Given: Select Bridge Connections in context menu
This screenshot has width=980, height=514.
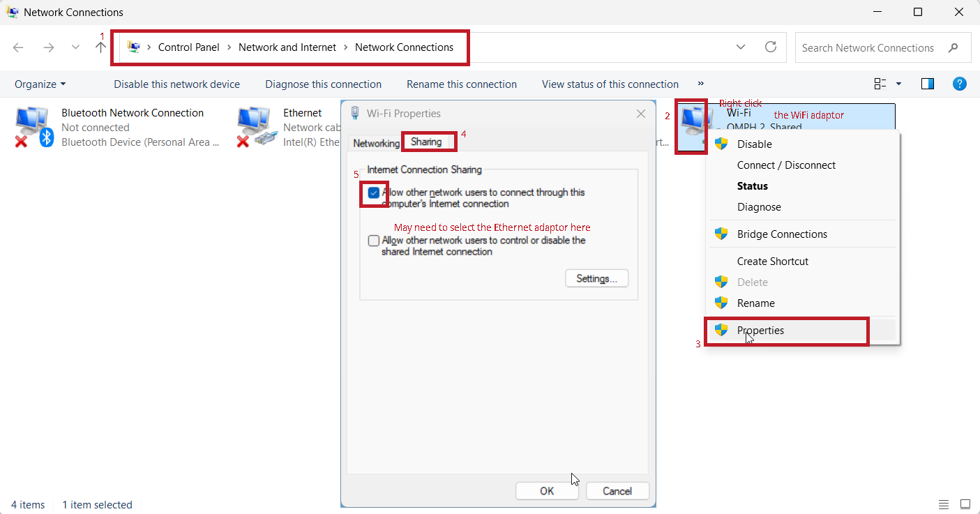Looking at the screenshot, I should [782, 234].
